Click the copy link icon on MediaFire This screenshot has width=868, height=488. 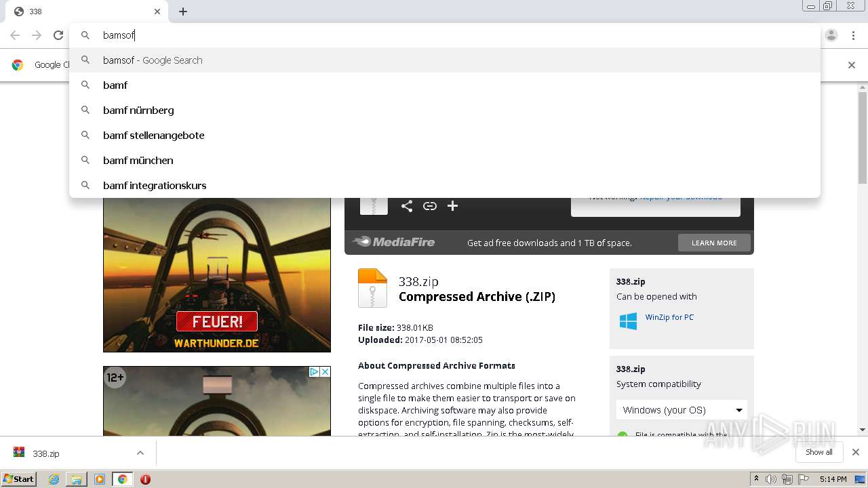click(430, 206)
